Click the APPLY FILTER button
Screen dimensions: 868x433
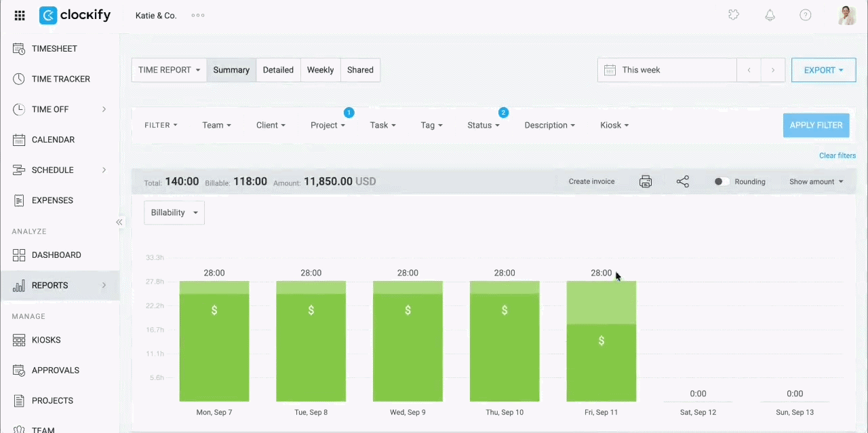click(x=816, y=125)
